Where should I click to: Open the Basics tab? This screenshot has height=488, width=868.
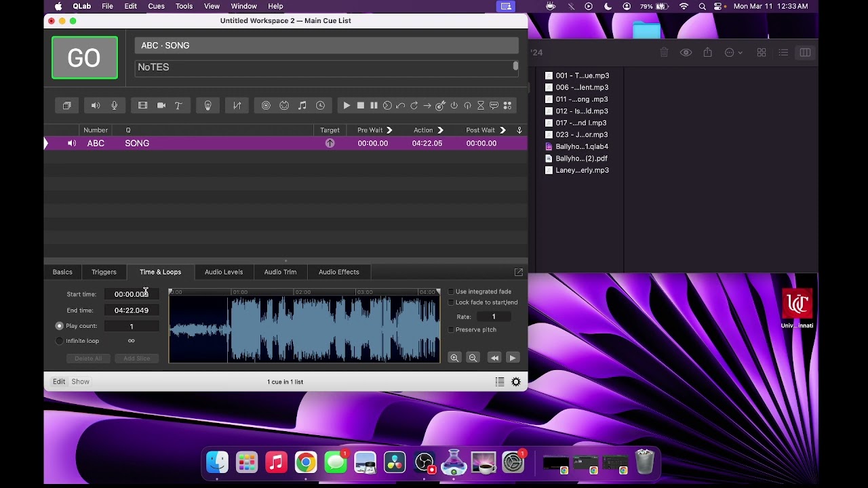[x=62, y=272]
